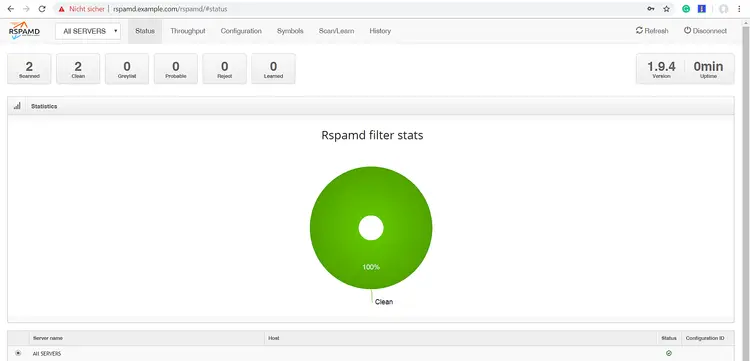Click the Host column header
750x361 pixels.
click(x=274, y=338)
